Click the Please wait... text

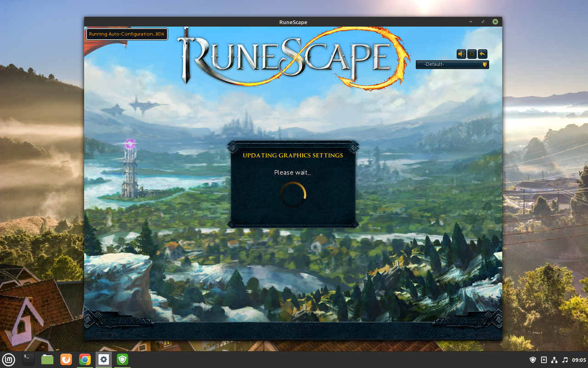click(x=293, y=172)
